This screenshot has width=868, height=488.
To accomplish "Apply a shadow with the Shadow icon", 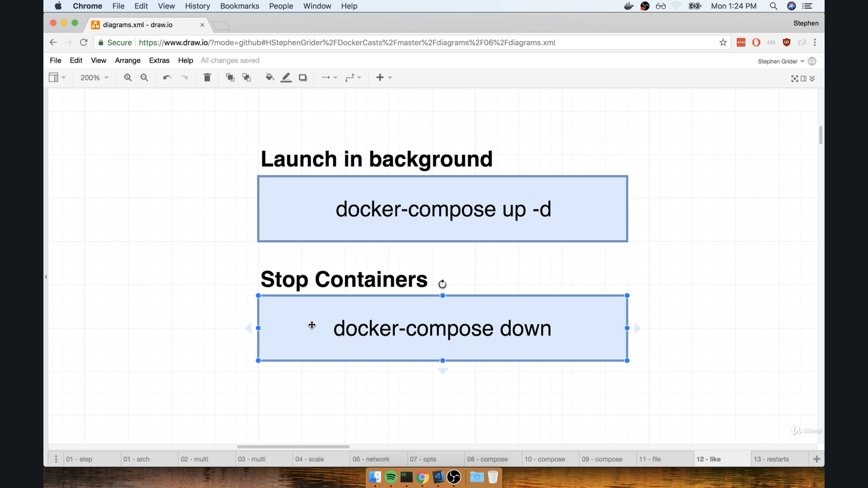I will [x=303, y=77].
